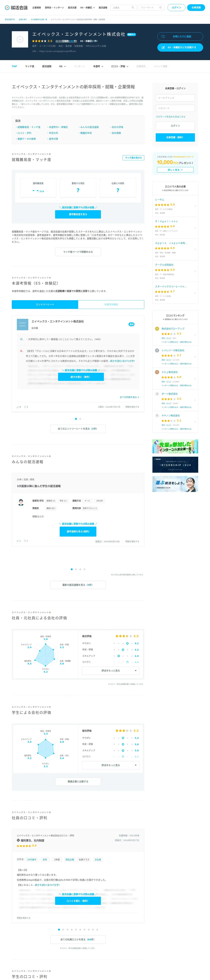The height and width of the screenshot is (980, 210).
Task: Open 企業検索 in the top navigation
Action: point(37,8)
